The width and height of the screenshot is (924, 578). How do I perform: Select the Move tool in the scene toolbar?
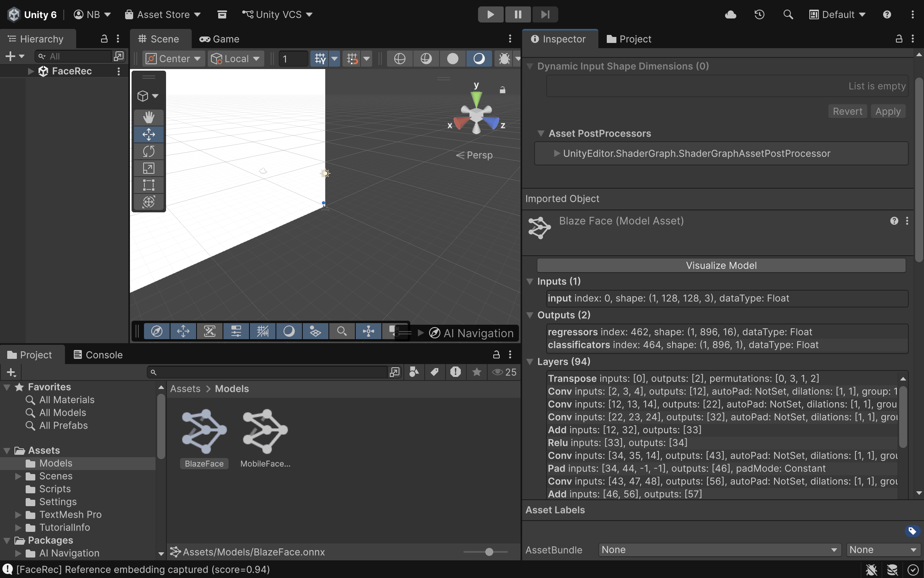pyautogui.click(x=148, y=134)
